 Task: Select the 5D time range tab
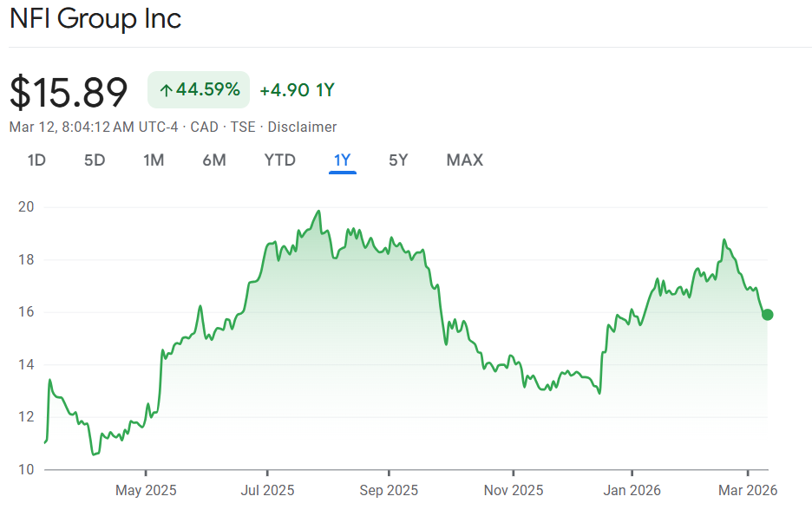[95, 160]
